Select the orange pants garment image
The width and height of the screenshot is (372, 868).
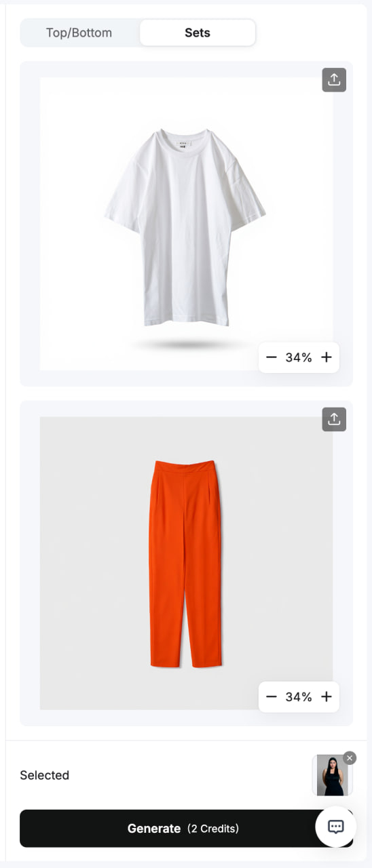(x=185, y=564)
